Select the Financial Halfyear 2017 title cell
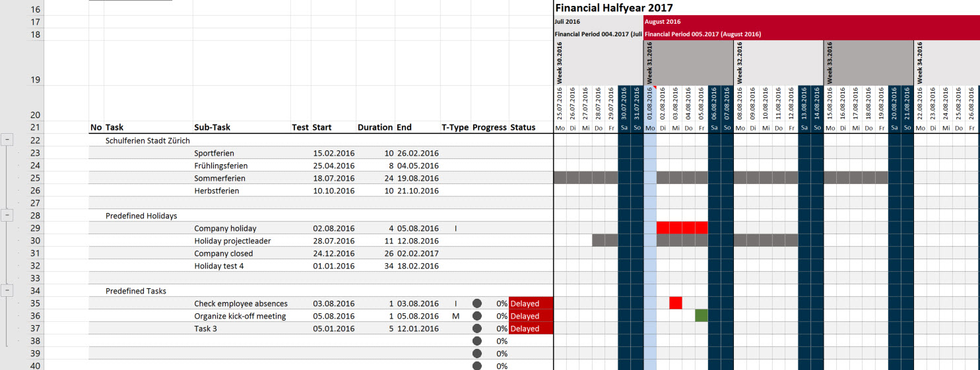 click(x=614, y=9)
